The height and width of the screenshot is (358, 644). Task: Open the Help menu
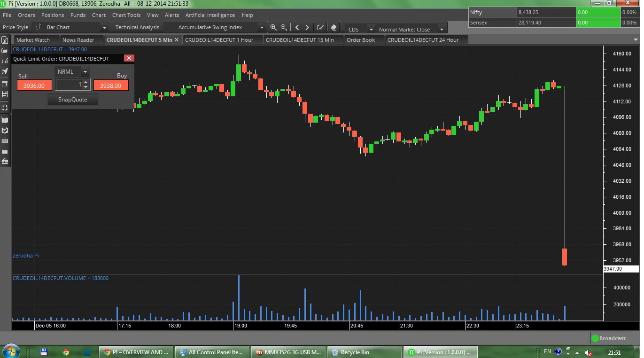(x=247, y=15)
